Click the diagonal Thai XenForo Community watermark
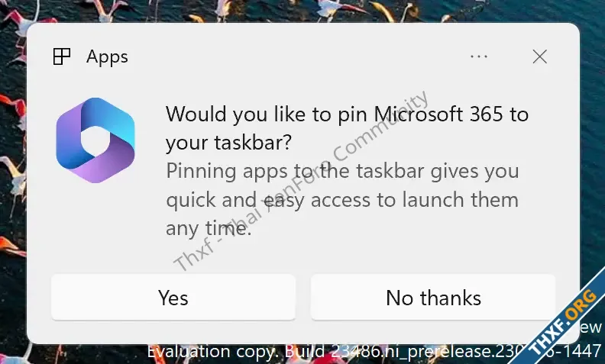The height and width of the screenshot is (364, 605). coord(301,180)
